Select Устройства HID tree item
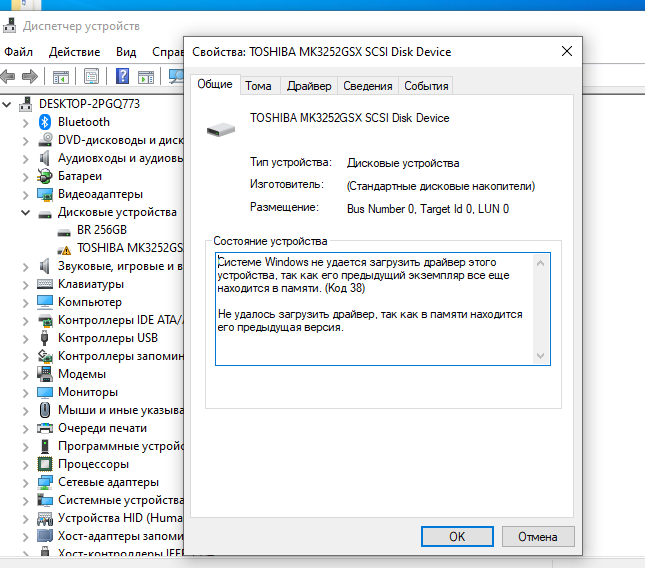 coord(121,518)
